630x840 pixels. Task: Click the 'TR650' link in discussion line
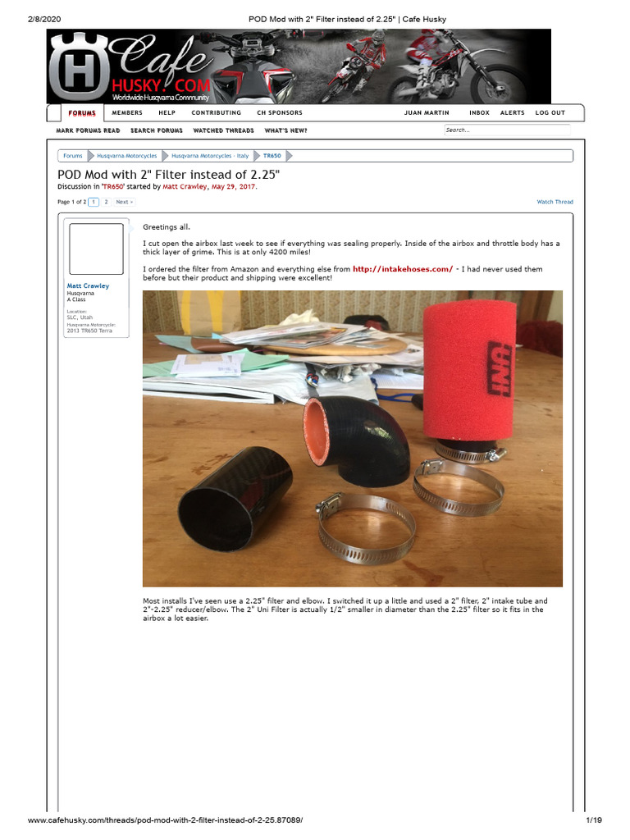click(x=113, y=187)
